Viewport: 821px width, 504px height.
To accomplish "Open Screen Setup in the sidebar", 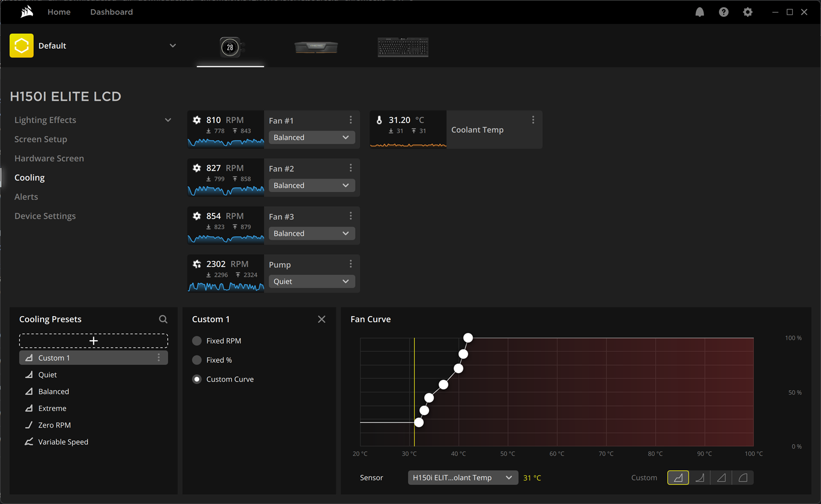I will [41, 139].
